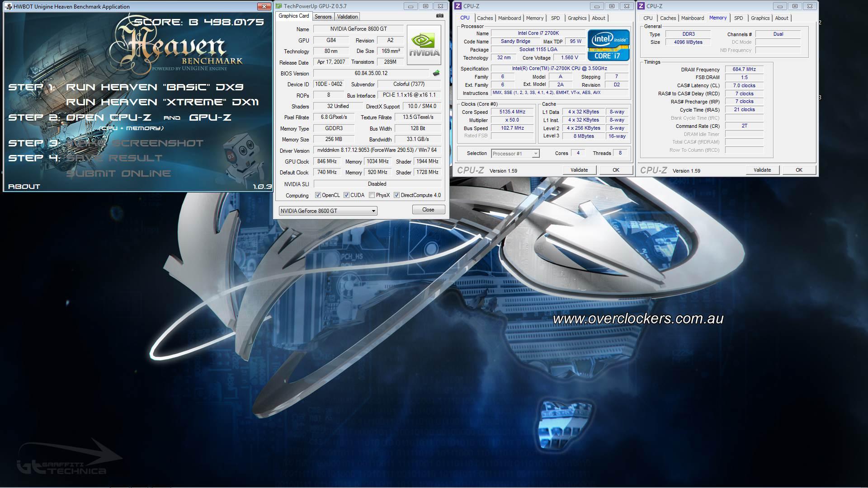868x488 pixels.
Task: Toggle the PhysX checkbox
Action: (372, 195)
